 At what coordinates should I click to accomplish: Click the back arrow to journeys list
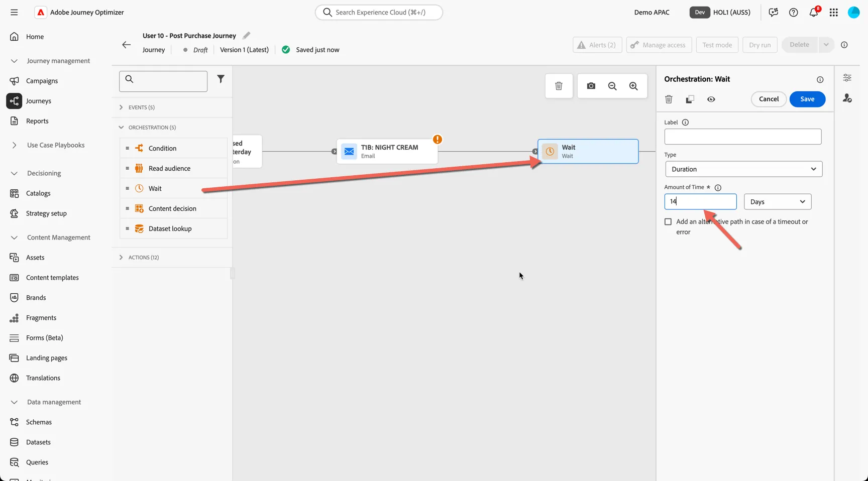pos(127,45)
